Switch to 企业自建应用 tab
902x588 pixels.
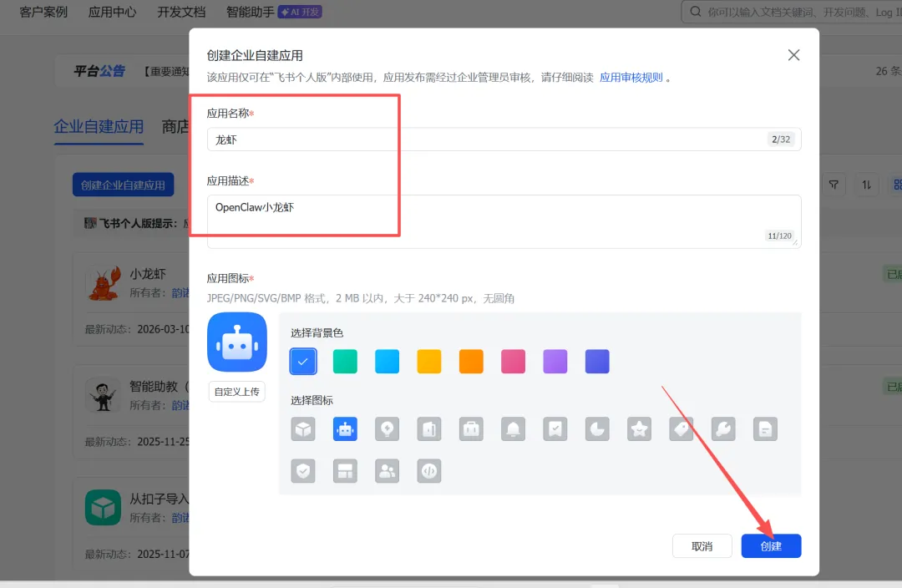coord(99,127)
